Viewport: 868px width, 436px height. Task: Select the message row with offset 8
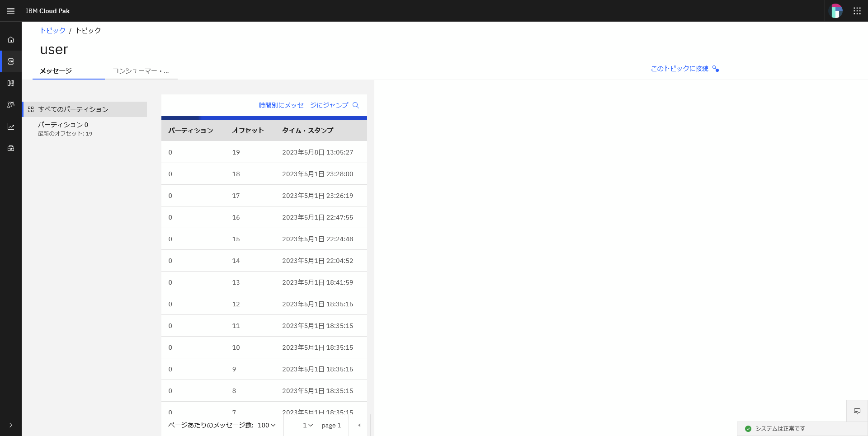[264, 391]
